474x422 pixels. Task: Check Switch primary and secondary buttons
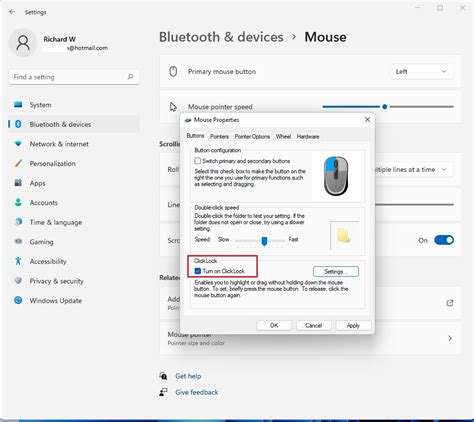coord(198,161)
